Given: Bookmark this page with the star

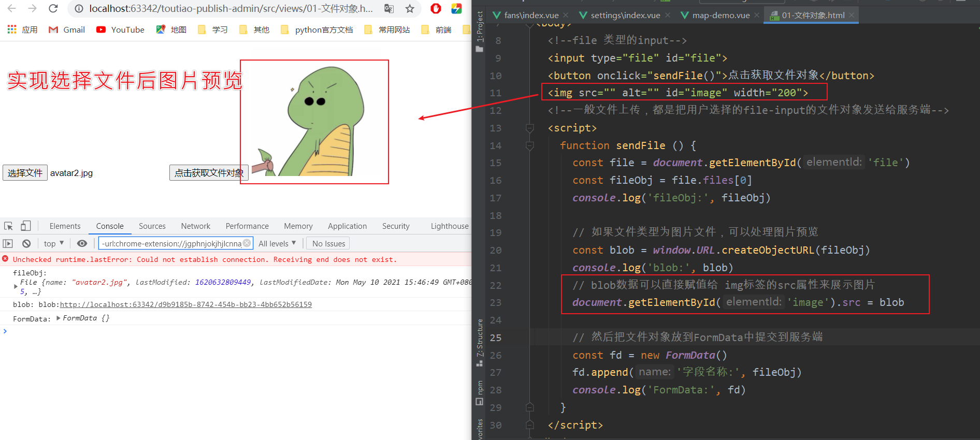Looking at the screenshot, I should (x=410, y=8).
